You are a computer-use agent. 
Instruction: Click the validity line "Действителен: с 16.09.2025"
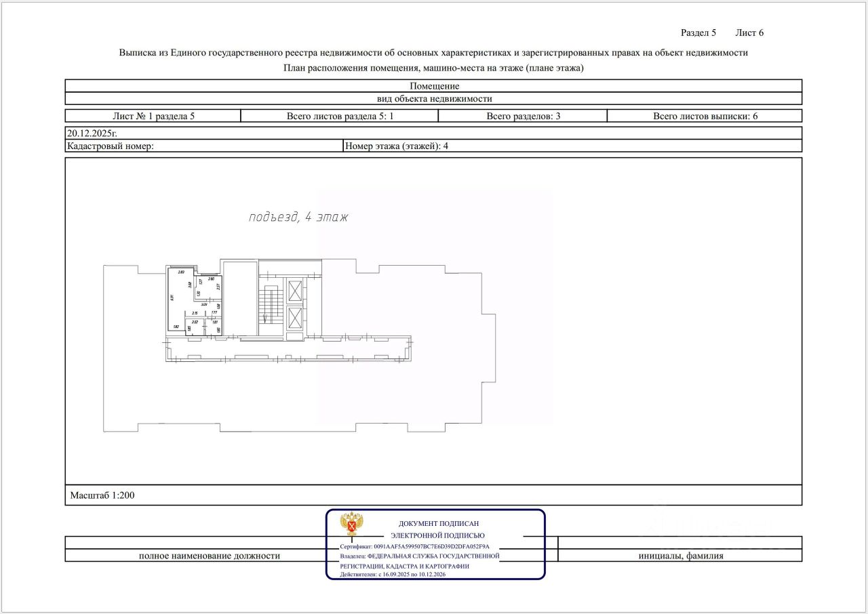[x=393, y=575]
